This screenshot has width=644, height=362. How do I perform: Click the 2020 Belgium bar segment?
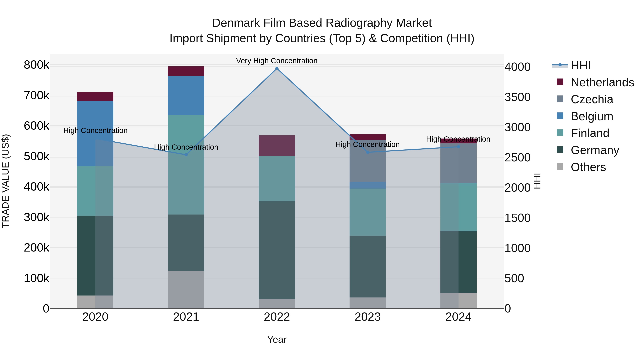[95, 134]
